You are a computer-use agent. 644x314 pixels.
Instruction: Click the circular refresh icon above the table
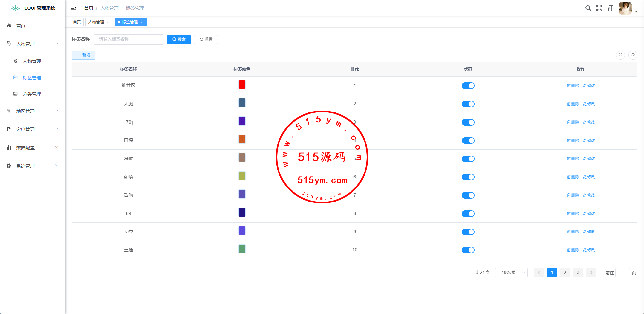(633, 55)
